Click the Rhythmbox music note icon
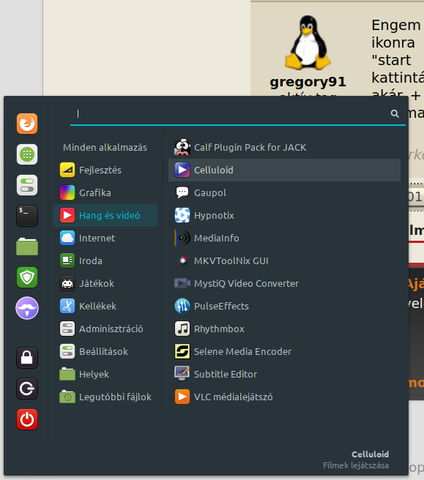The width and height of the screenshot is (424, 480). (182, 329)
